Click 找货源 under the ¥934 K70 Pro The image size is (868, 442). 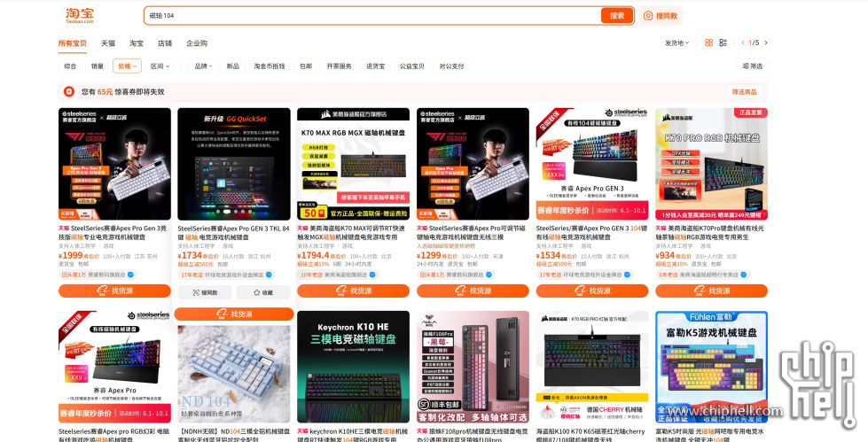(x=711, y=291)
